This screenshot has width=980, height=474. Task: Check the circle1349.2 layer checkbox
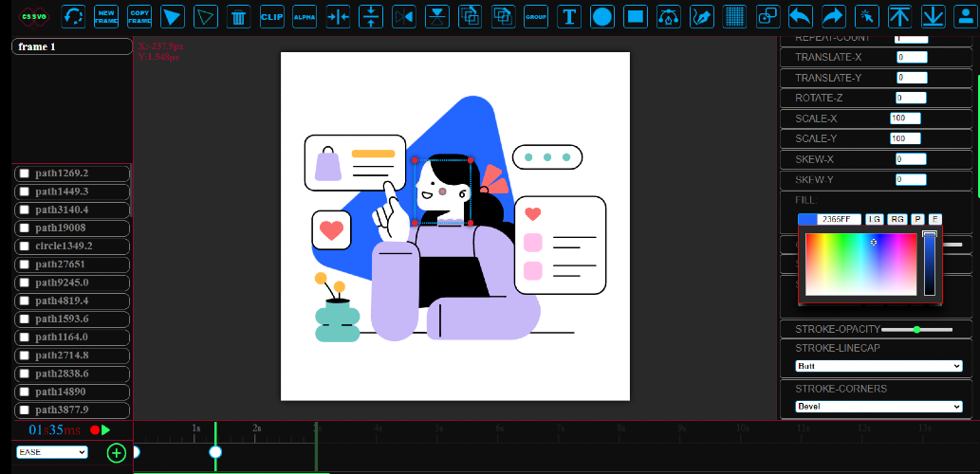tap(25, 246)
